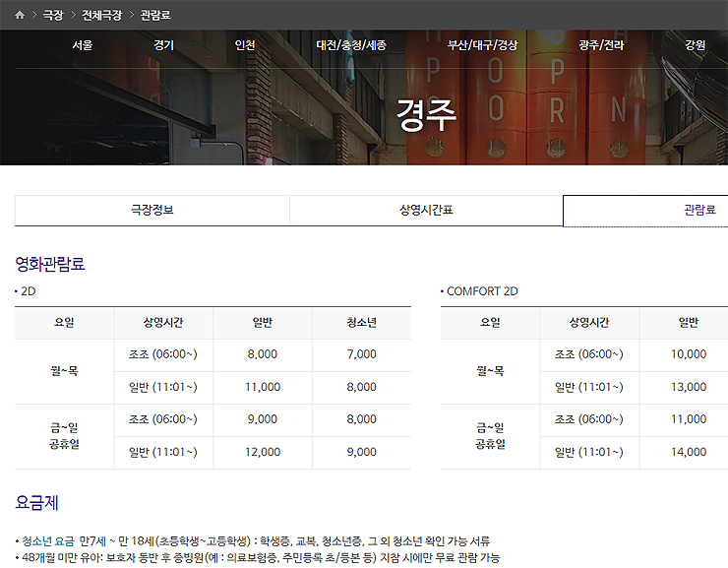Click the 11,000 price in COMFORT 2D

(x=689, y=419)
